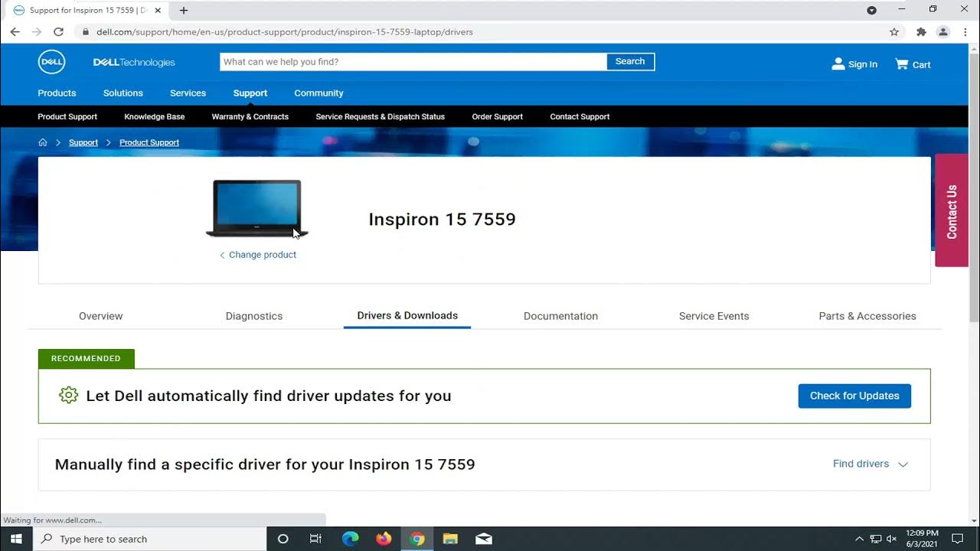Open the Community menu
This screenshot has height=551, width=980.
tap(318, 93)
